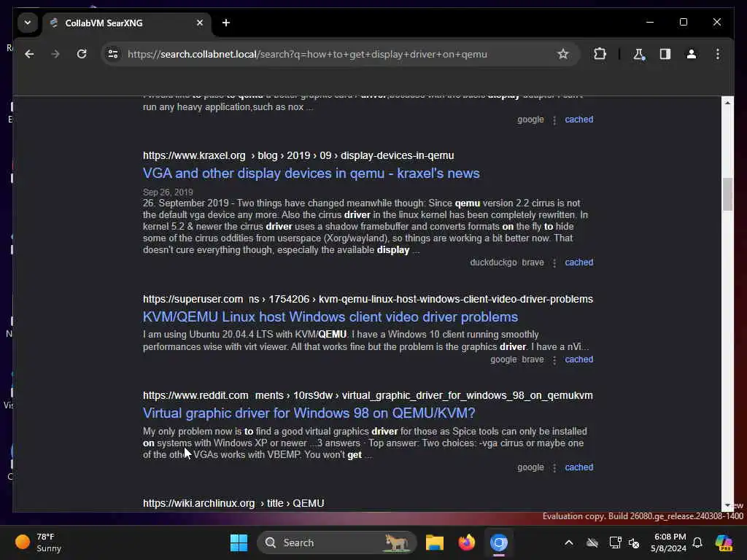Viewport: 747px width, 560px height.
Task: Click the https://wiki.archlinux.org URL text
Action: (x=198, y=503)
